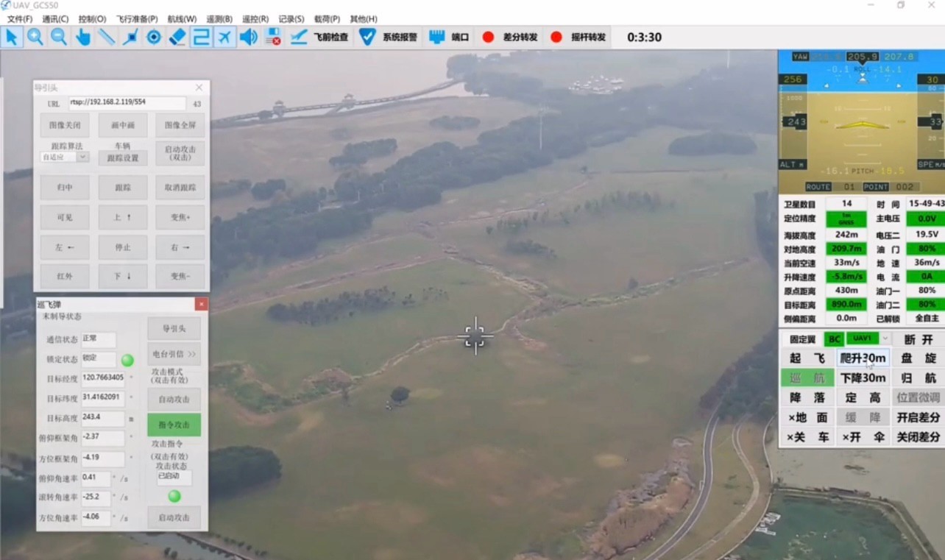Click the 画中画 picture-in-picture button

(x=123, y=125)
